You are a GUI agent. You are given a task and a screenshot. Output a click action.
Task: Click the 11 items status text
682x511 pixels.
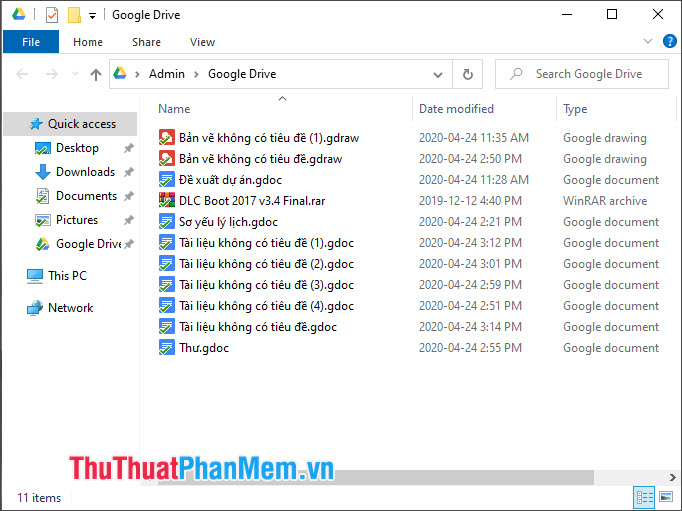coord(39,498)
